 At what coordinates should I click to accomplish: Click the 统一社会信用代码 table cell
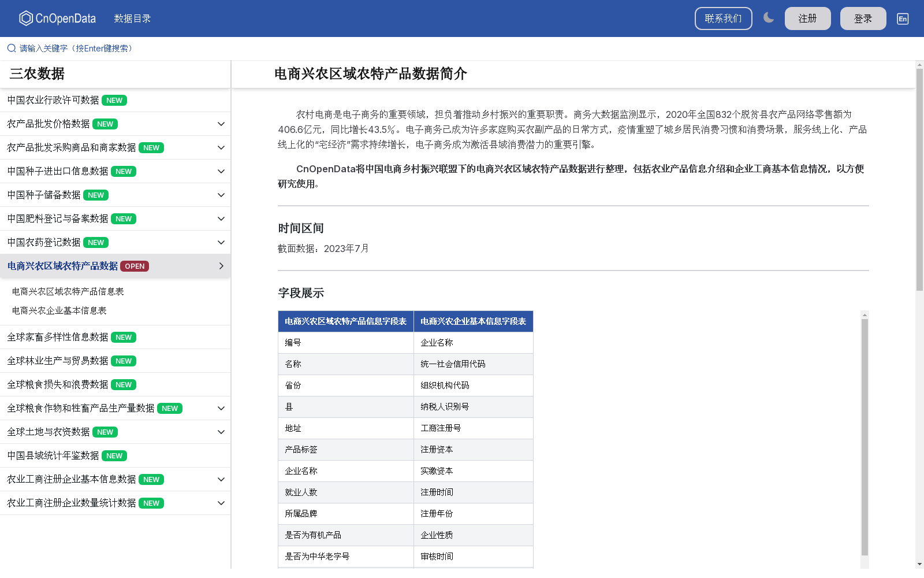(x=473, y=364)
